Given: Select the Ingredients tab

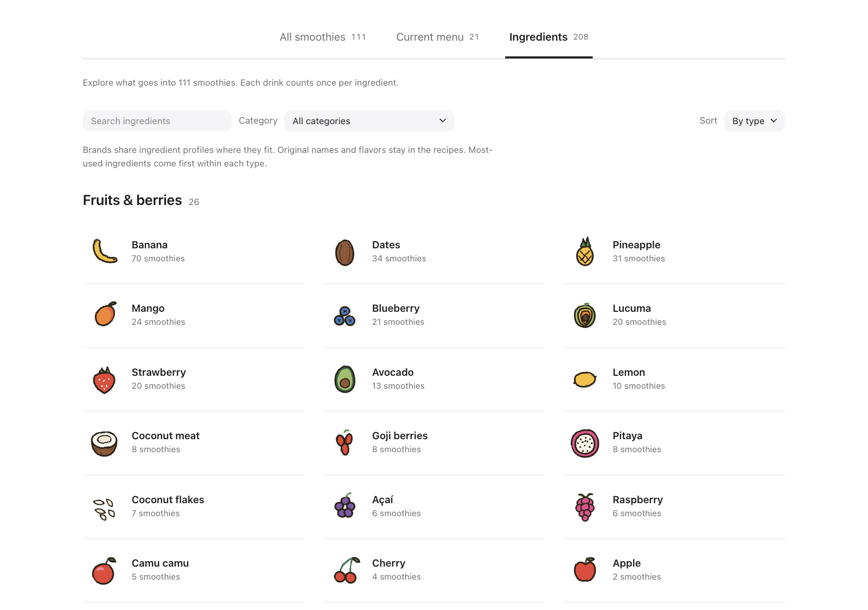Looking at the screenshot, I should [x=548, y=37].
